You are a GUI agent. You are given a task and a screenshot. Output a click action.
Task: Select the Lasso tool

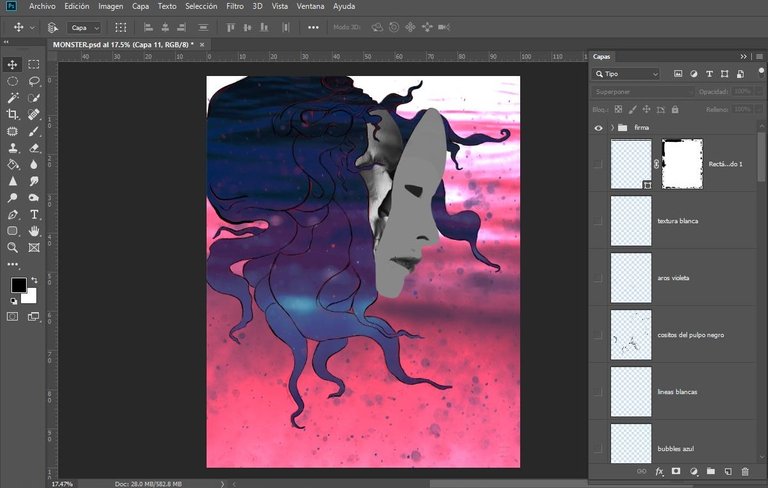[34, 81]
